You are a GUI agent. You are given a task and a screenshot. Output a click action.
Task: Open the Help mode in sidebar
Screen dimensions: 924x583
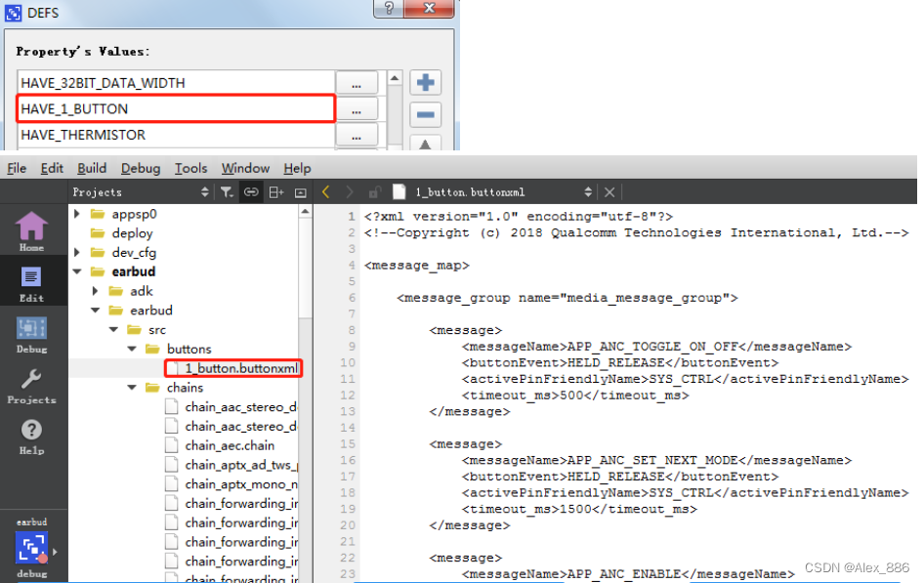coord(31,436)
